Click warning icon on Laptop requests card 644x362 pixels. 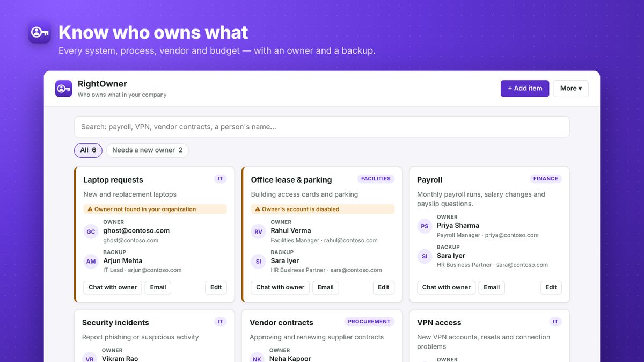click(x=90, y=209)
